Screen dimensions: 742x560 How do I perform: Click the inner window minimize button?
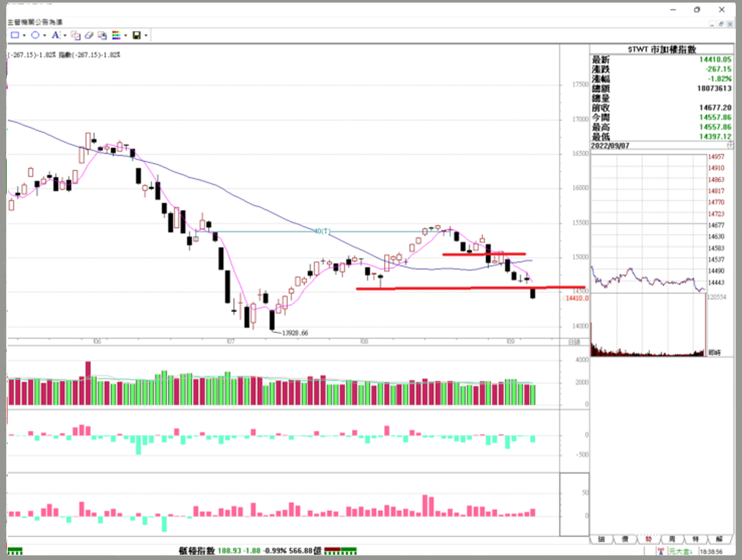click(x=712, y=24)
